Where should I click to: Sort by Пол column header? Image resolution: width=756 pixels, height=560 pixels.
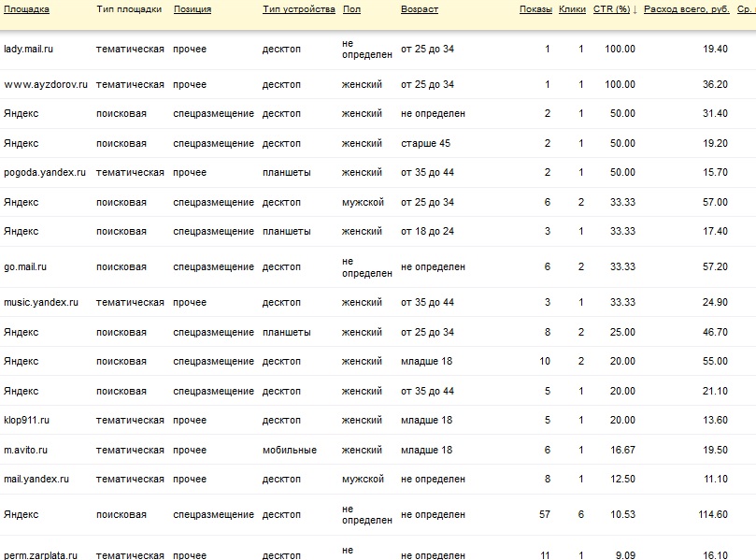coord(351,9)
